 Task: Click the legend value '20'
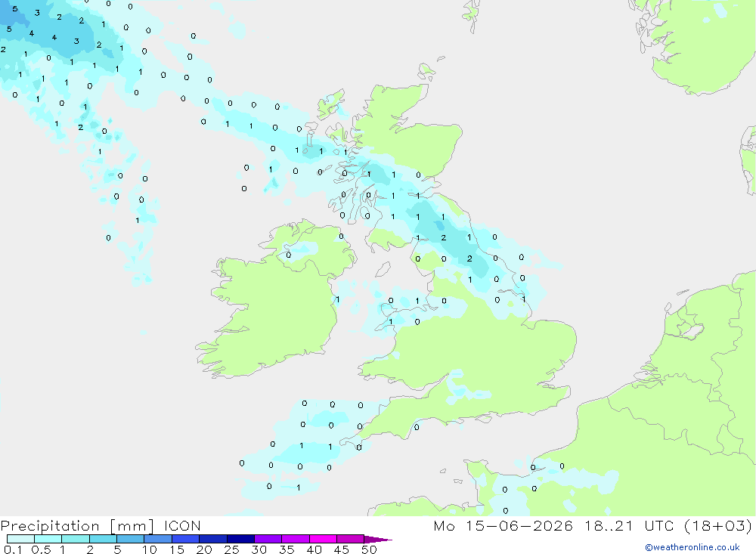pos(204,549)
